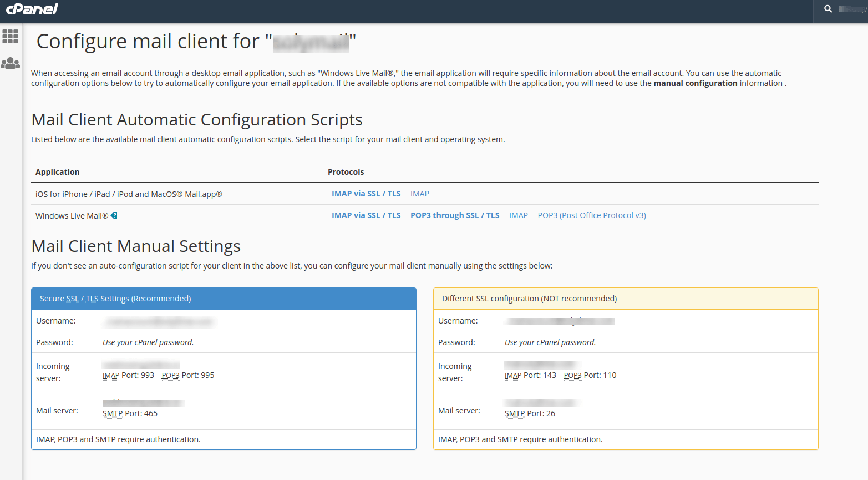Viewport: 868px width, 480px height.
Task: Select IMAP via SSL / TLS for Windows Live Mail
Action: (366, 215)
